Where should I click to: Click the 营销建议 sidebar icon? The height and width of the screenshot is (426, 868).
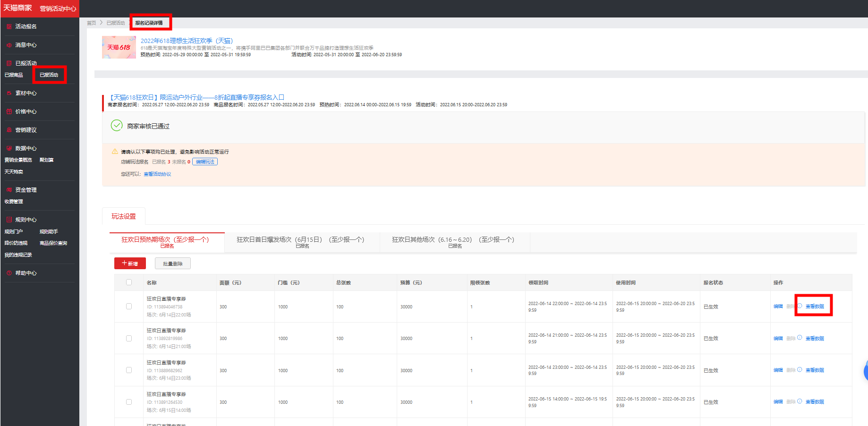click(9, 130)
